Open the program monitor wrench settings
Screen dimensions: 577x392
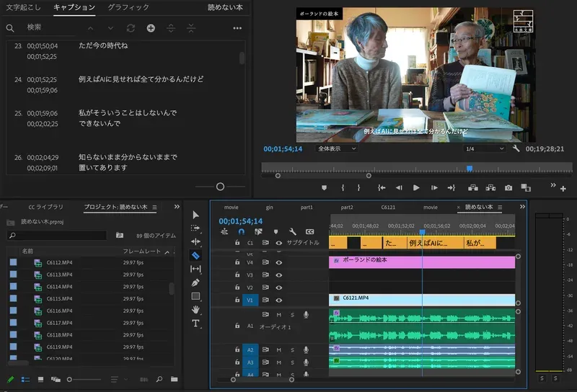tap(516, 148)
